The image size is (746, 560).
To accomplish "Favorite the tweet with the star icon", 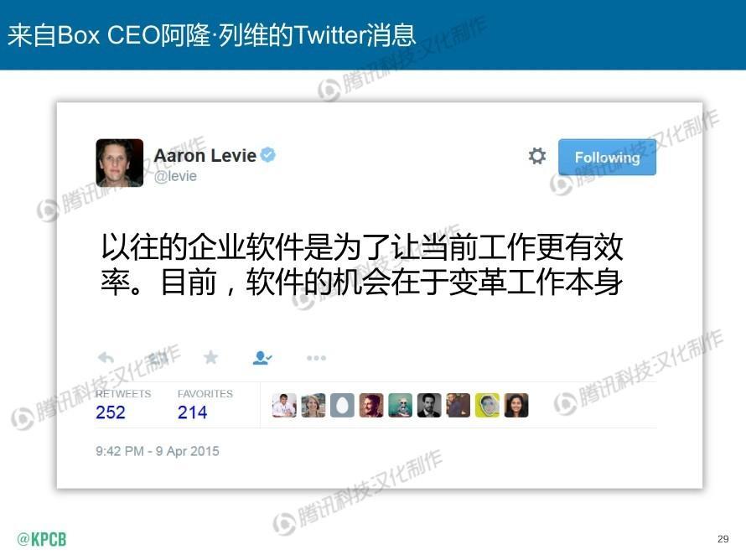I will 210,357.
